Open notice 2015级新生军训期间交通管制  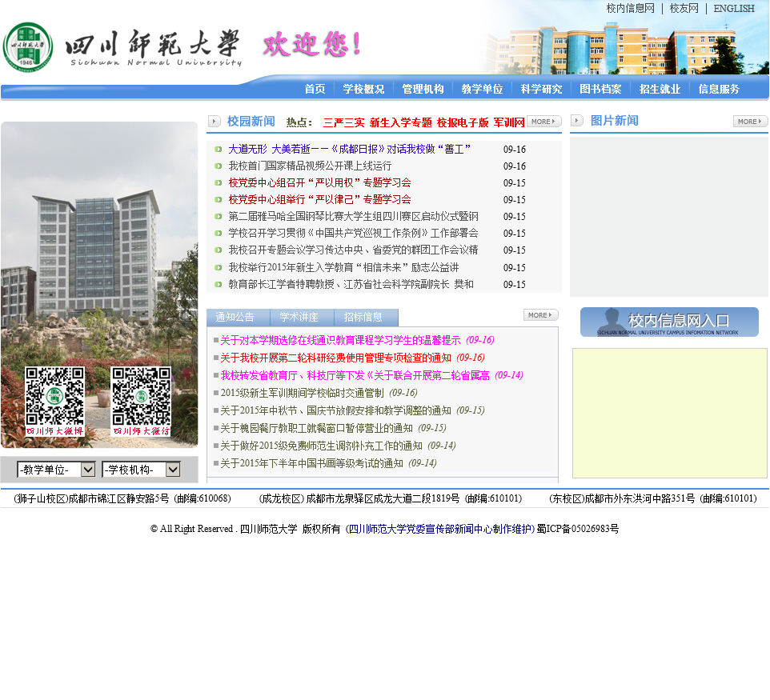pos(302,393)
